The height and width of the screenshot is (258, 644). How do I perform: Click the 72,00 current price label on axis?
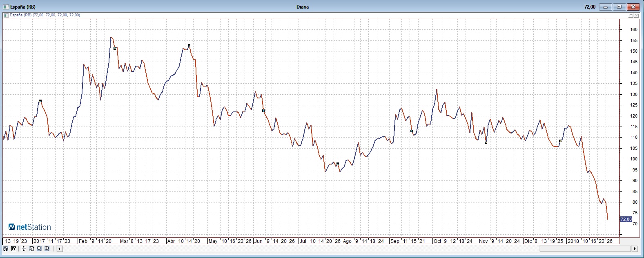(626, 220)
